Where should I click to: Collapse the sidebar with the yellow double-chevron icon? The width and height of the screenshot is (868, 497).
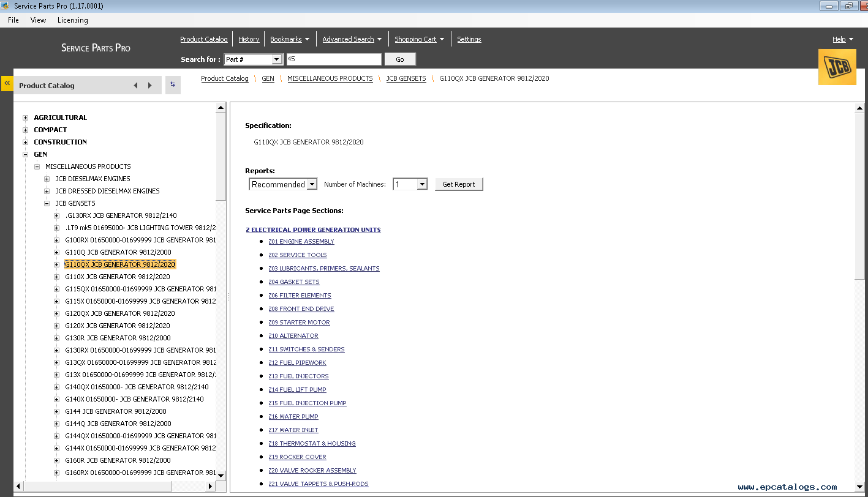pyautogui.click(x=7, y=83)
